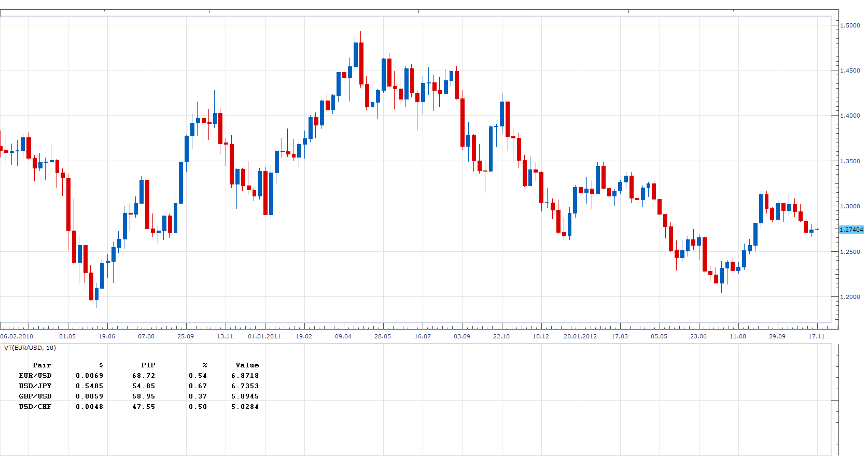Viewport: 868px width, 456px height.
Task: Select the Pair column header
Action: coord(42,365)
